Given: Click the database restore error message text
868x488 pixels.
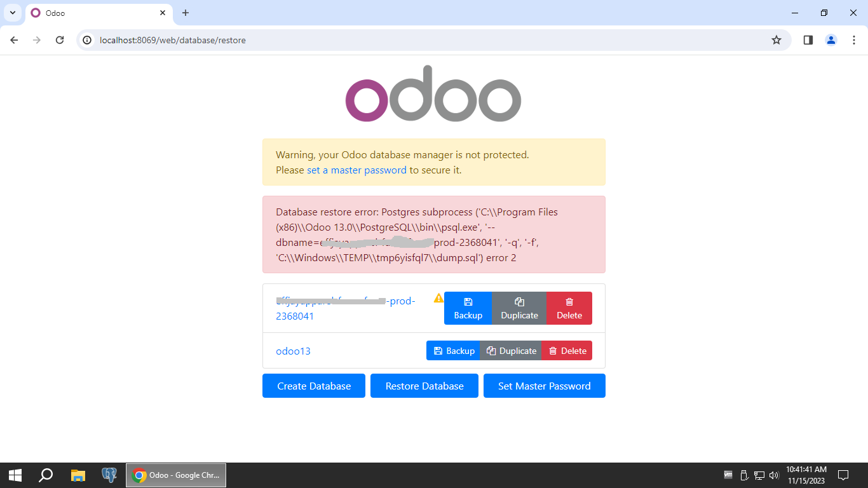Looking at the screenshot, I should 417,235.
